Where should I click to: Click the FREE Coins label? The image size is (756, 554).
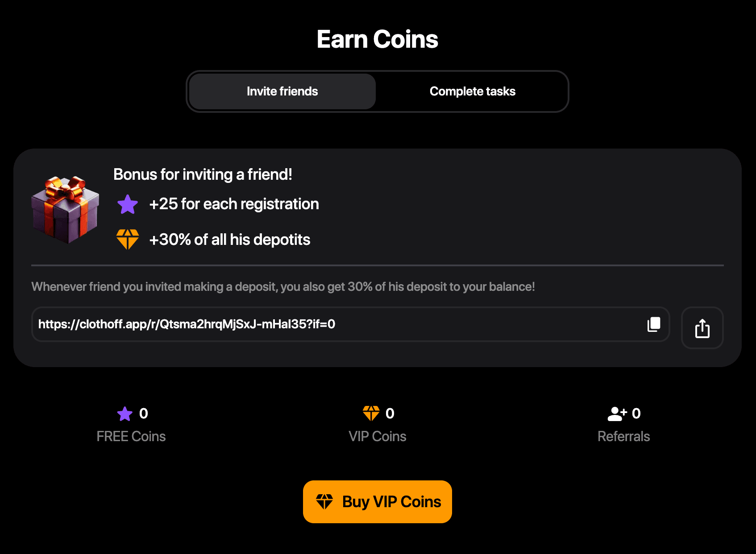[x=131, y=436]
